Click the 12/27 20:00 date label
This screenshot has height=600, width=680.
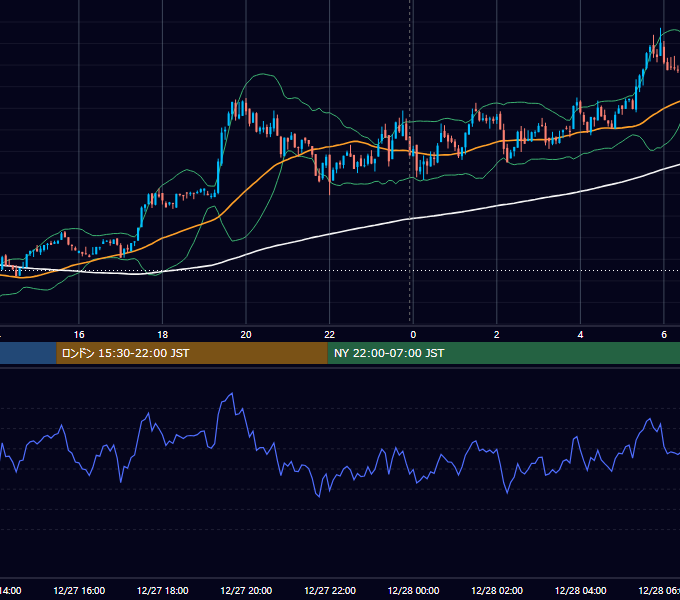246,591
